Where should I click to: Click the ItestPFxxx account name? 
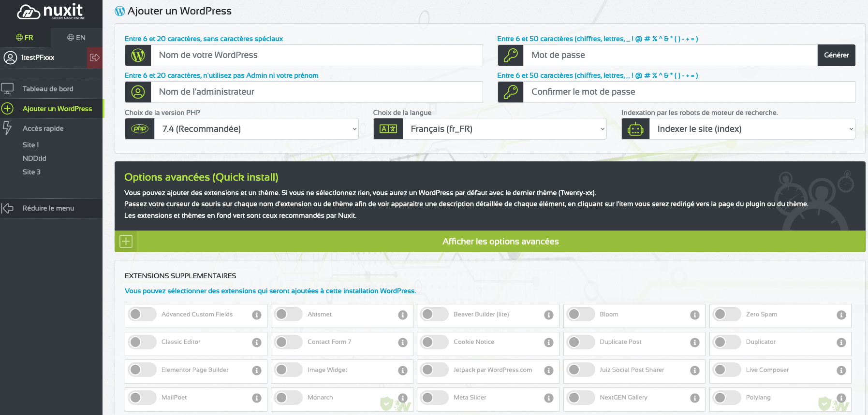point(38,57)
